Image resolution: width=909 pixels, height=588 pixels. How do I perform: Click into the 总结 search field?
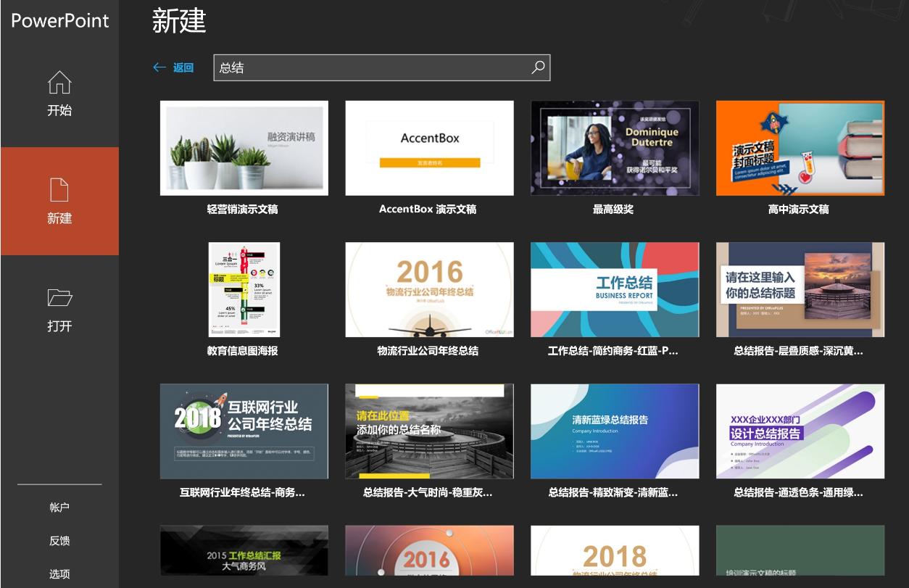pos(381,67)
